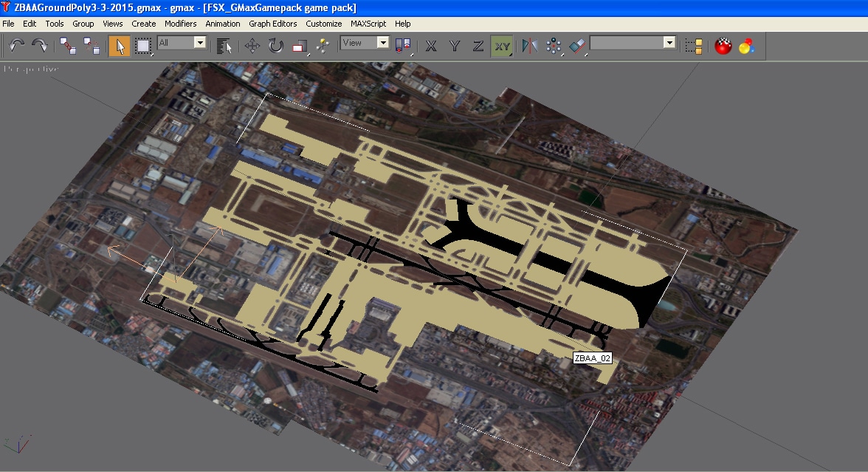Click the Undo arrow icon
This screenshot has height=472, width=868.
(16, 46)
